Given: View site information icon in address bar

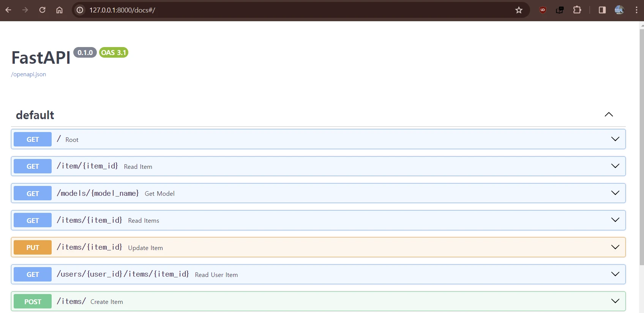Looking at the screenshot, I should pos(80,10).
